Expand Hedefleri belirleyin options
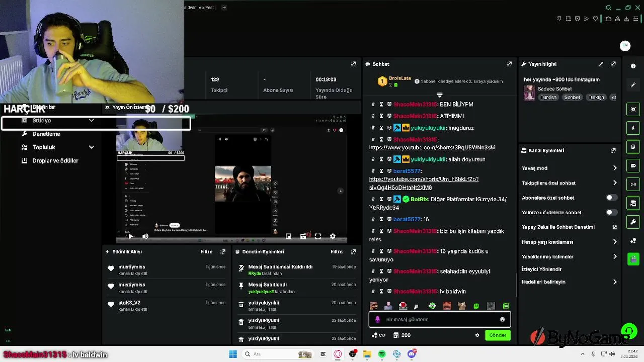Image resolution: width=644 pixels, height=362 pixels. pyautogui.click(x=614, y=282)
